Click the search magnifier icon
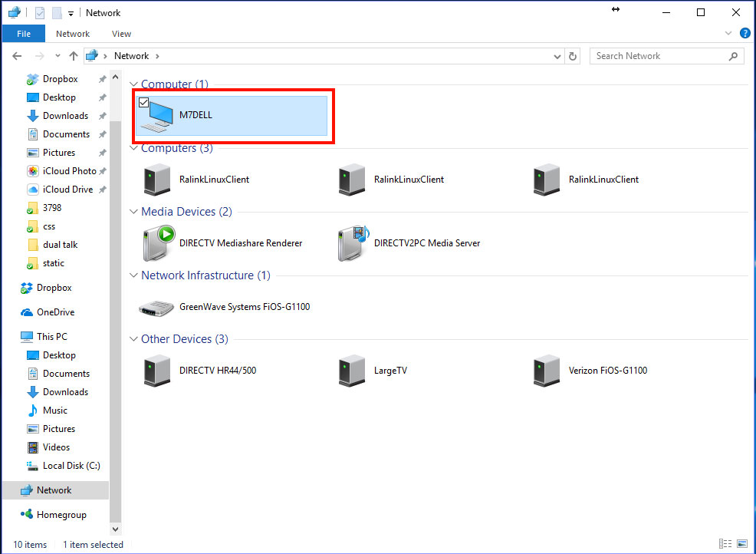756x554 pixels. pos(733,56)
